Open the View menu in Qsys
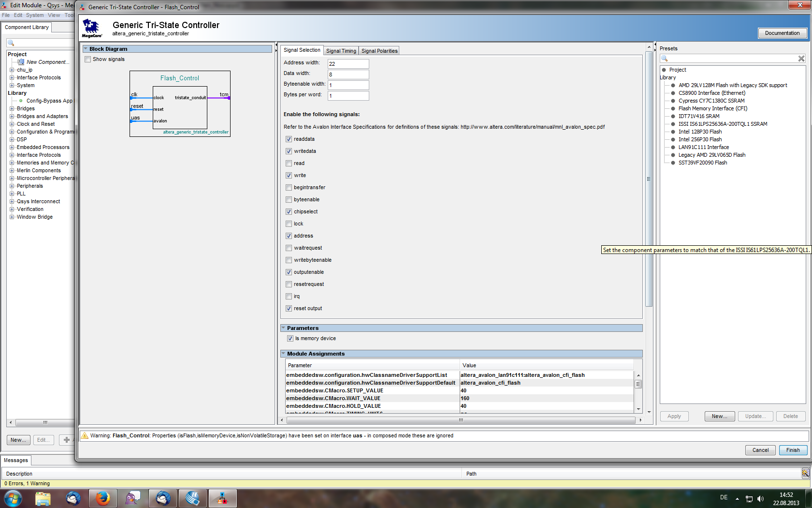The height and width of the screenshot is (508, 812). click(x=54, y=15)
